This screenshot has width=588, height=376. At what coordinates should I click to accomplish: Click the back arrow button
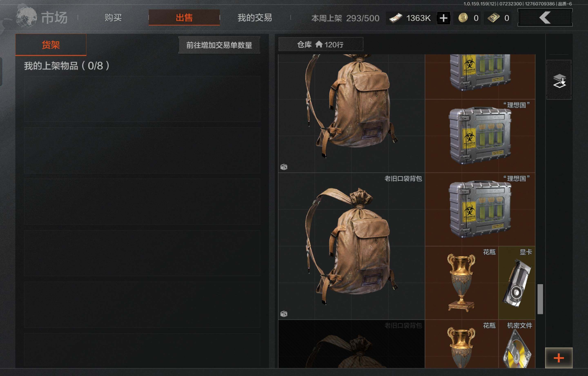point(545,18)
